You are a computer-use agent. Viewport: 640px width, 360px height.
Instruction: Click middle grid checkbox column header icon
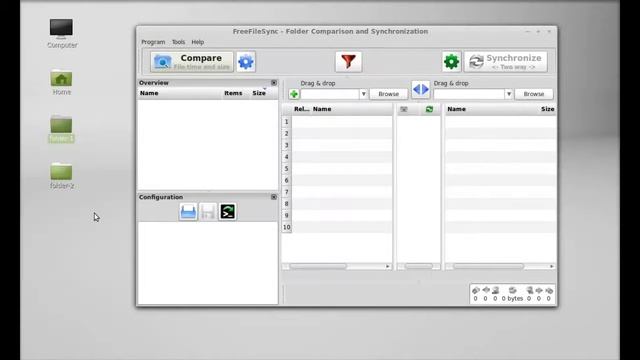pos(404,109)
